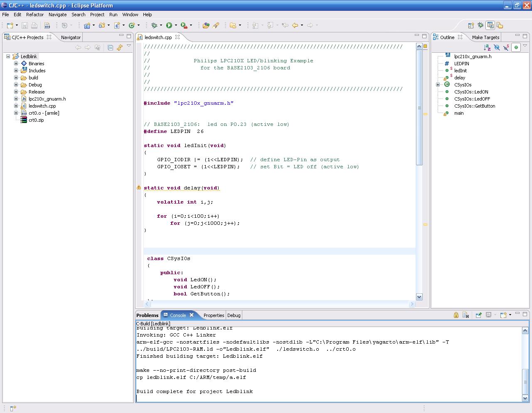
Task: Switch to the Problems tab
Action: (x=148, y=315)
